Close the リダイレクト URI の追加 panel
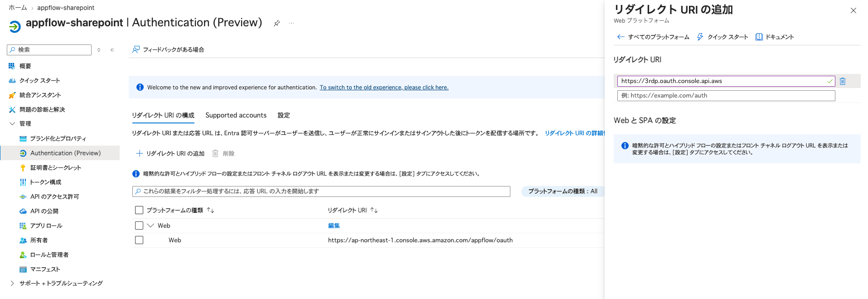Viewport: 868px width, 299px height. pyautogui.click(x=853, y=10)
